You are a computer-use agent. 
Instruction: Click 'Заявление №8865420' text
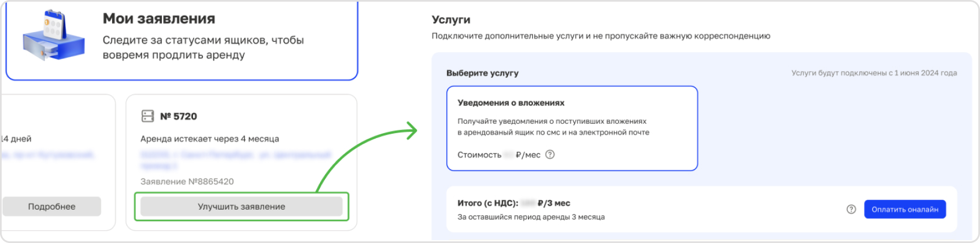pyautogui.click(x=187, y=181)
